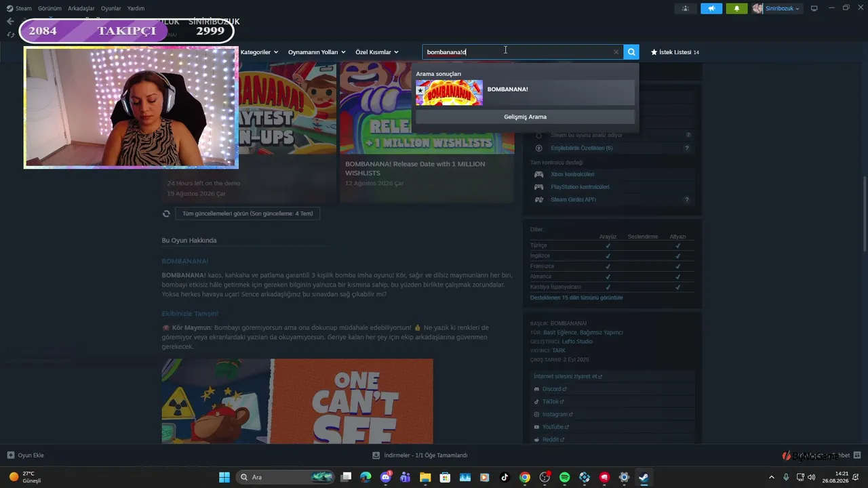The image size is (868, 488).
Task: Open the Görünüm menu
Action: click(50, 8)
